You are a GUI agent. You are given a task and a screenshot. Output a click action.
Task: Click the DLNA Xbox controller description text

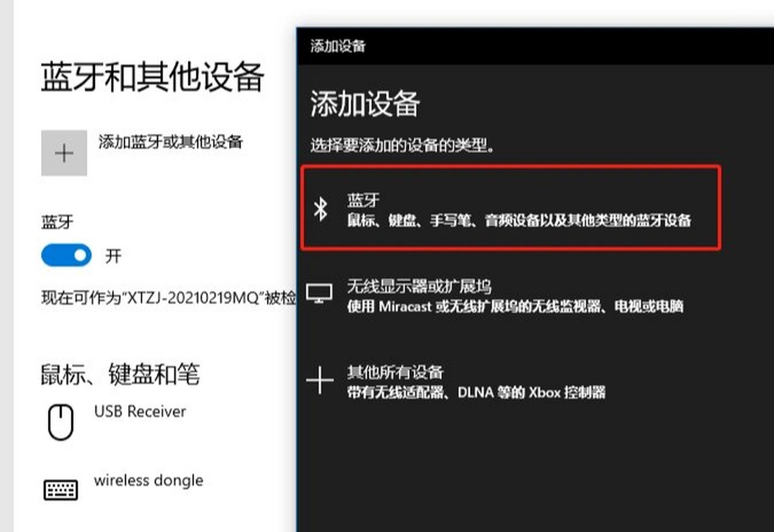[476, 392]
